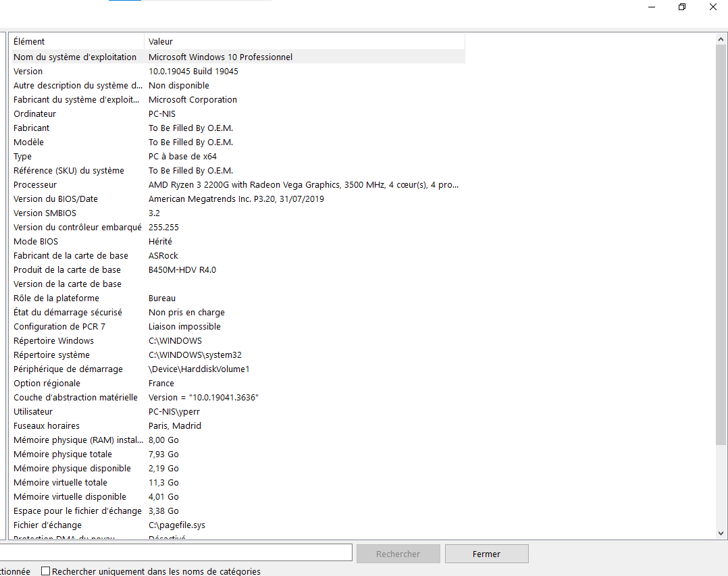Maximize or restore the window
The image size is (728, 576).
(x=682, y=7)
